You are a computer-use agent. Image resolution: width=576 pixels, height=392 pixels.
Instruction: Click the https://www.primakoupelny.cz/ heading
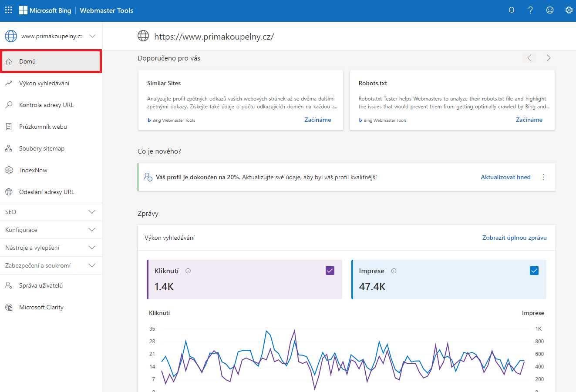(x=214, y=37)
